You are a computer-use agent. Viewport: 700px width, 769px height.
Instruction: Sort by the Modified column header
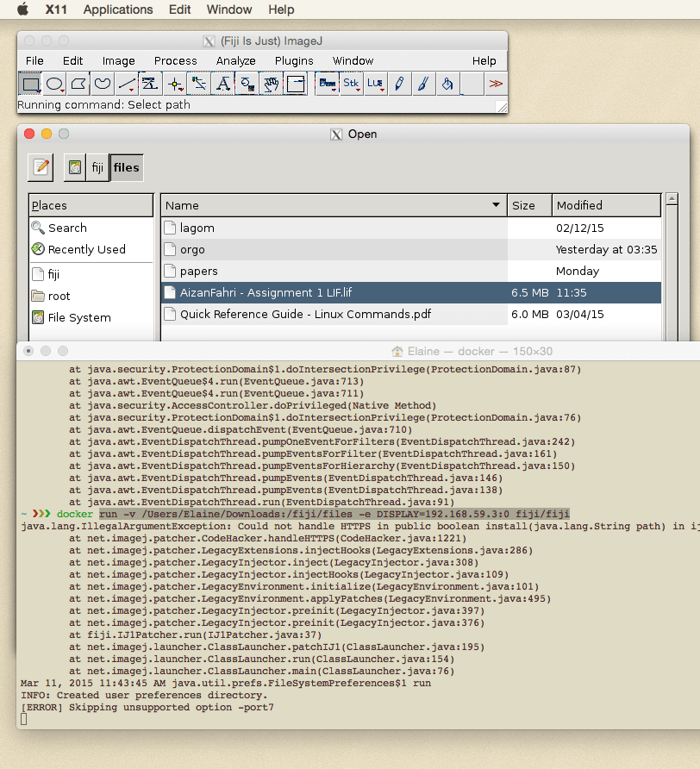607,205
